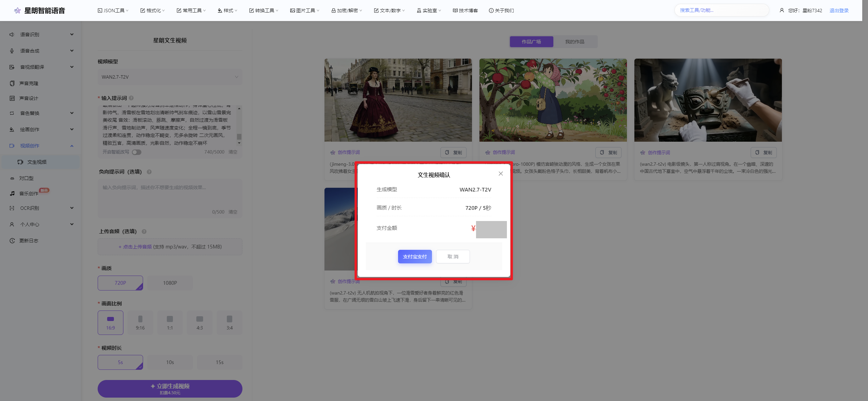868x401 pixels.
Task: Click the 视频创作 video icon
Action: tap(12, 146)
